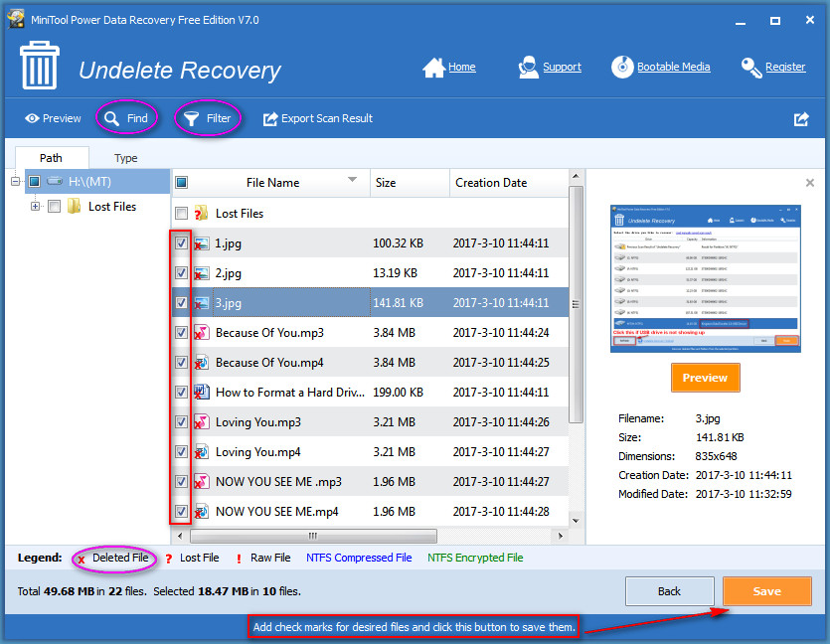Close the preview panel with X
This screenshot has height=644, width=830.
809,183
